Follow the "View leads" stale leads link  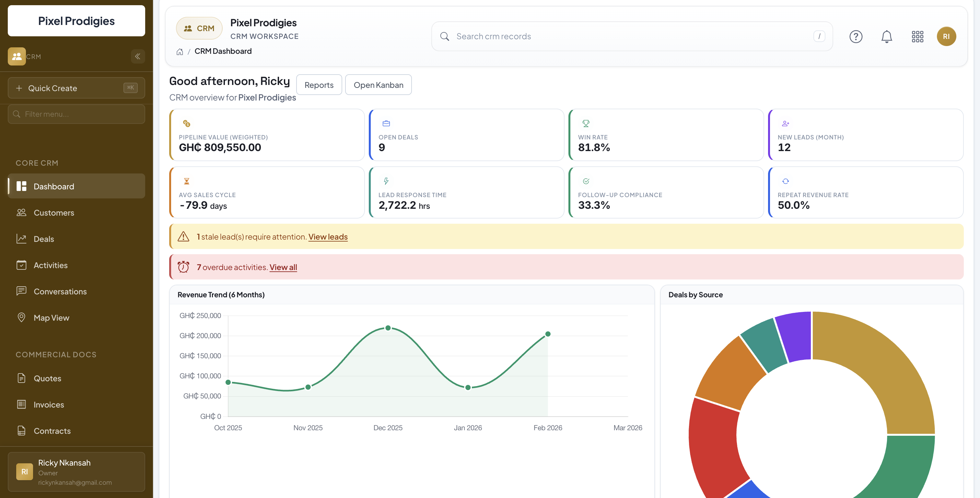[x=328, y=236]
